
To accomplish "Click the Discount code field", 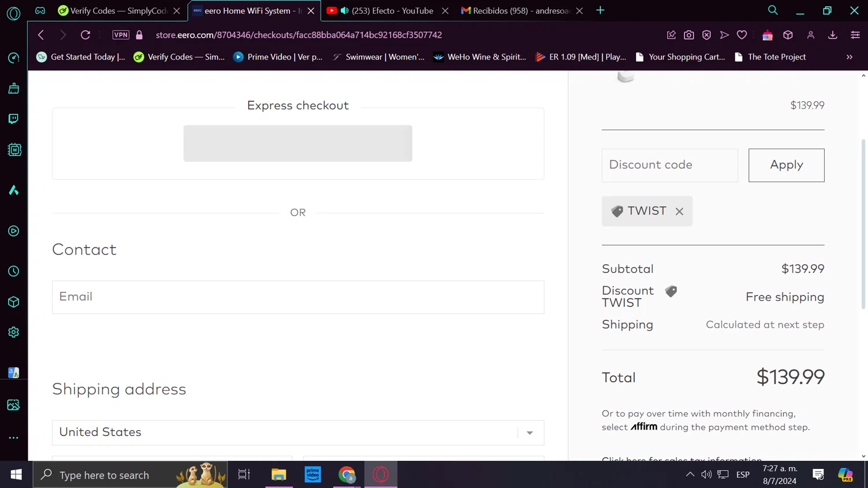I will (x=670, y=165).
